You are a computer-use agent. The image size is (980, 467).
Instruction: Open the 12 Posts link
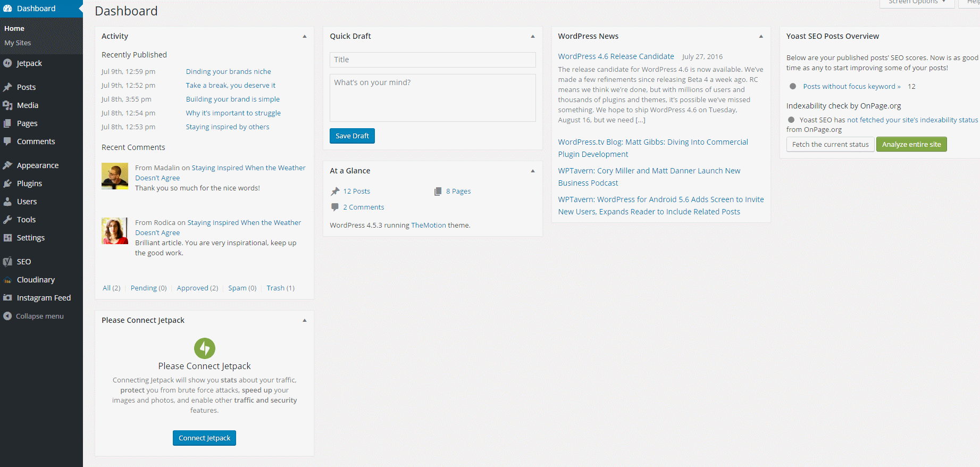(357, 191)
